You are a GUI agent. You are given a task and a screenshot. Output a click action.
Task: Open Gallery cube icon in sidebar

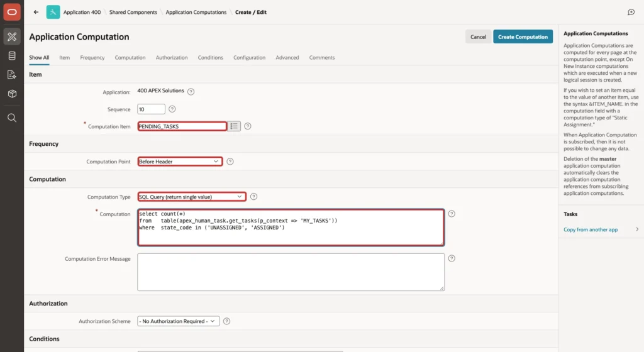[12, 94]
